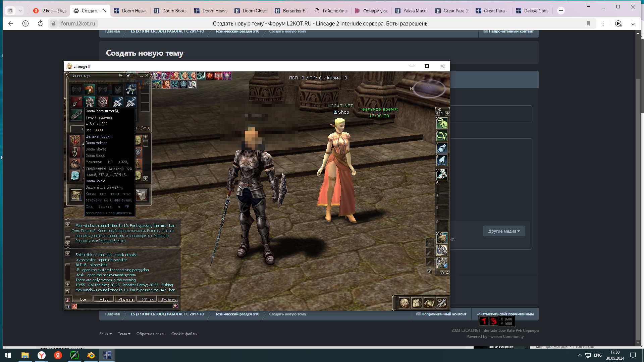Screen dimensions: 644x362
Task: Click the Непрочитанный контент link
Action: point(441,314)
